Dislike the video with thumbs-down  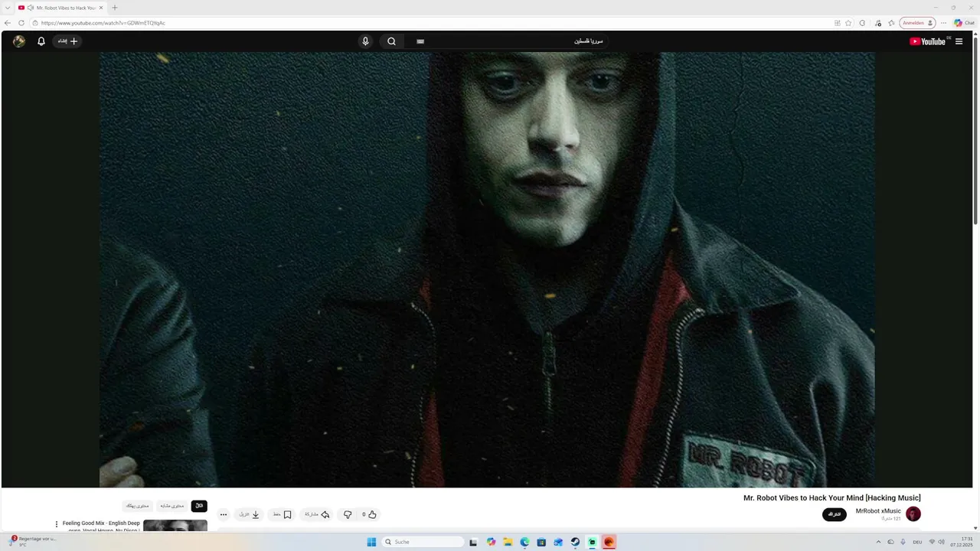pyautogui.click(x=348, y=514)
